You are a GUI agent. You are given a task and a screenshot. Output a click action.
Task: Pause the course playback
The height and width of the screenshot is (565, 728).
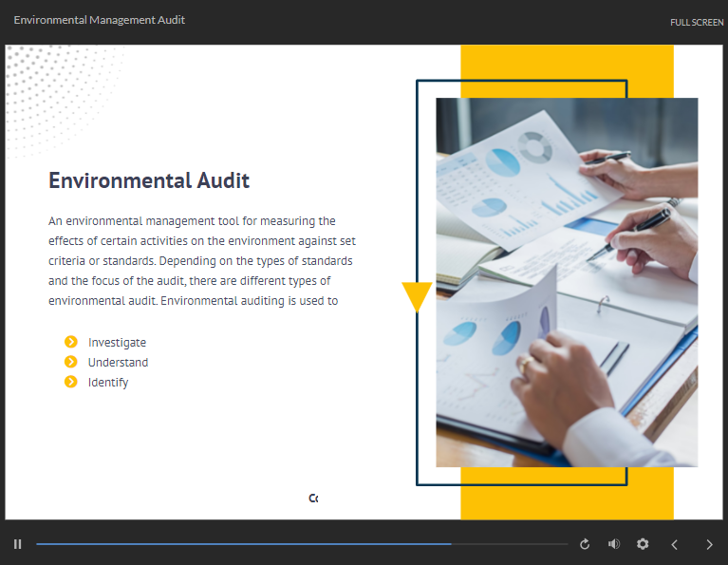18,544
